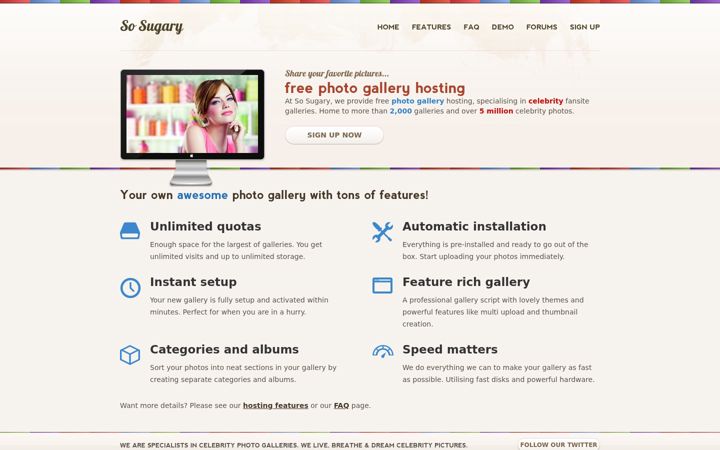
Task: Click the 'Speed matters' heading
Action: pyautogui.click(x=450, y=349)
